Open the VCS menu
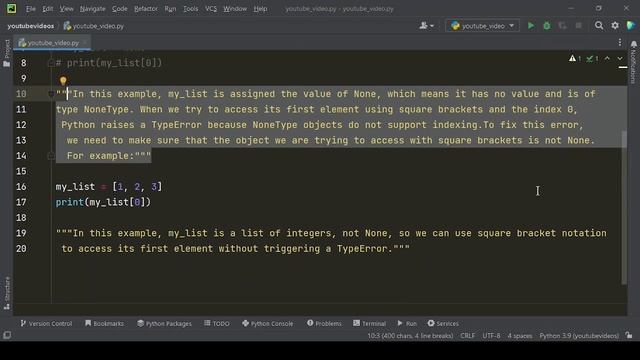The image size is (640, 360). click(x=211, y=9)
